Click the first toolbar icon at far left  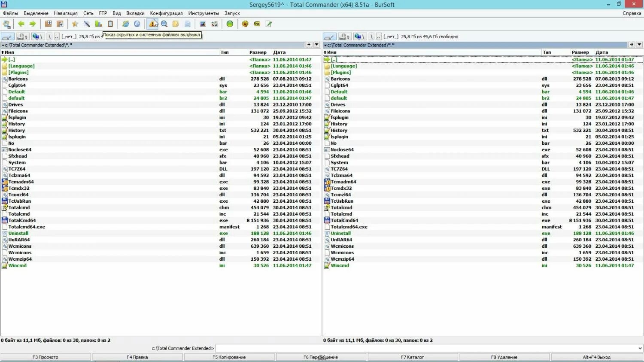pos(6,24)
